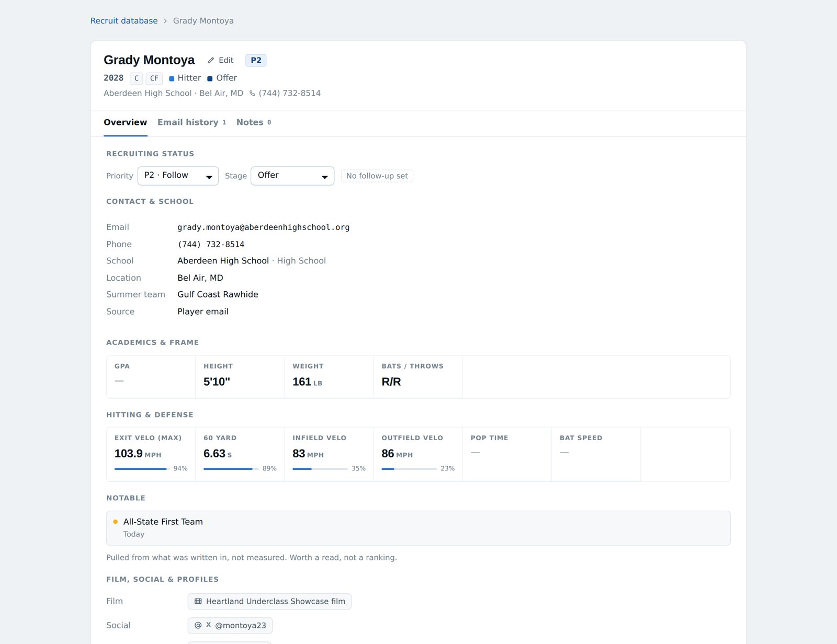Open the Heartland Underclass Showcase film link
The height and width of the screenshot is (644, 837).
270,601
